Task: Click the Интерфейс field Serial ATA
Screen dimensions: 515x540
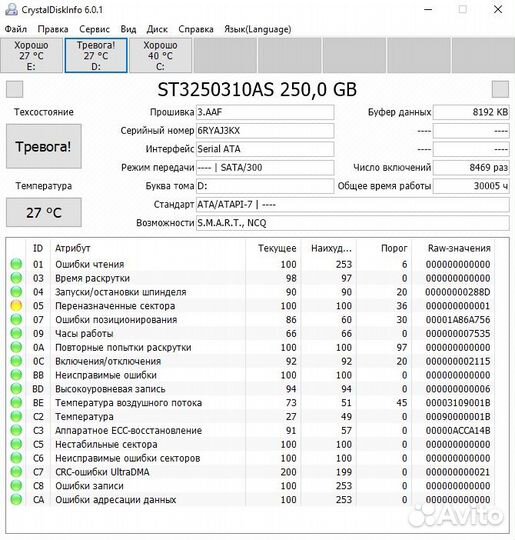Action: [265, 149]
